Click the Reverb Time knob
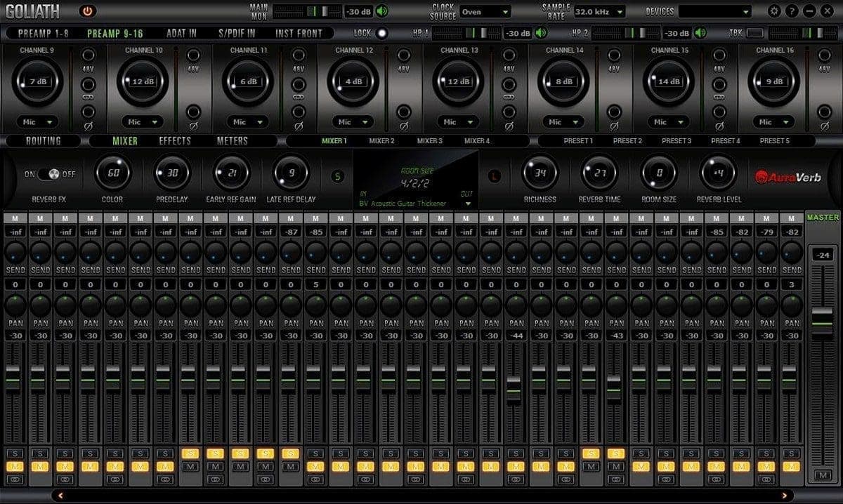Viewport: 843px width, 504px height. coord(599,173)
